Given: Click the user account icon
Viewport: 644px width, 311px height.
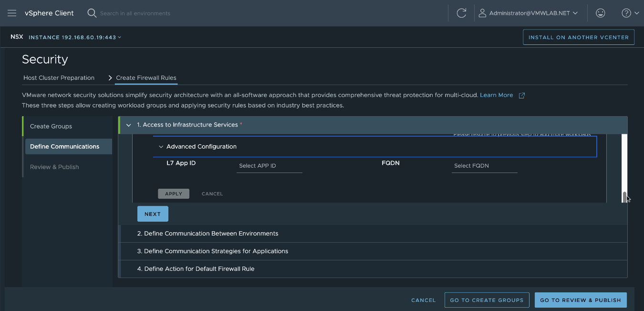Looking at the screenshot, I should [482, 13].
